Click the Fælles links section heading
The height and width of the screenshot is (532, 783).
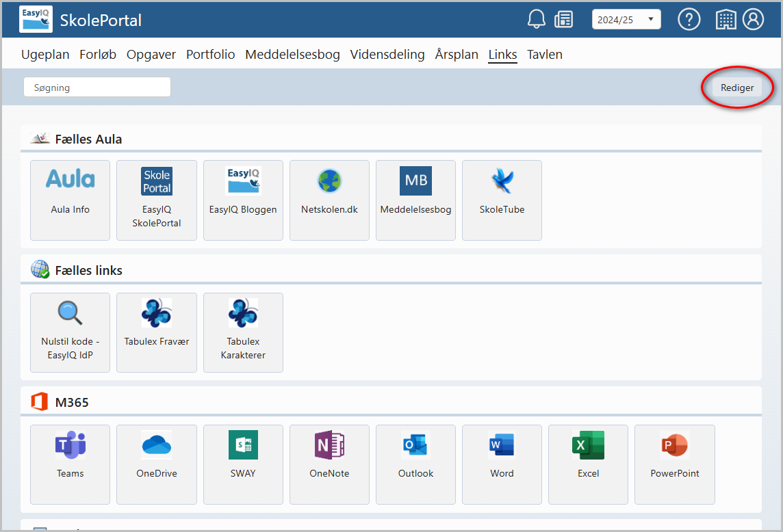88,271
